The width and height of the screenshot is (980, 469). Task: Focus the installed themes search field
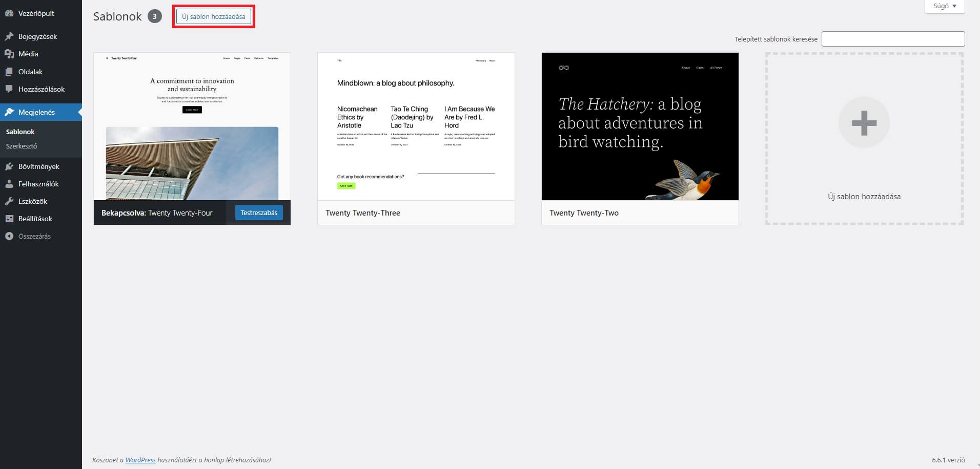point(893,39)
